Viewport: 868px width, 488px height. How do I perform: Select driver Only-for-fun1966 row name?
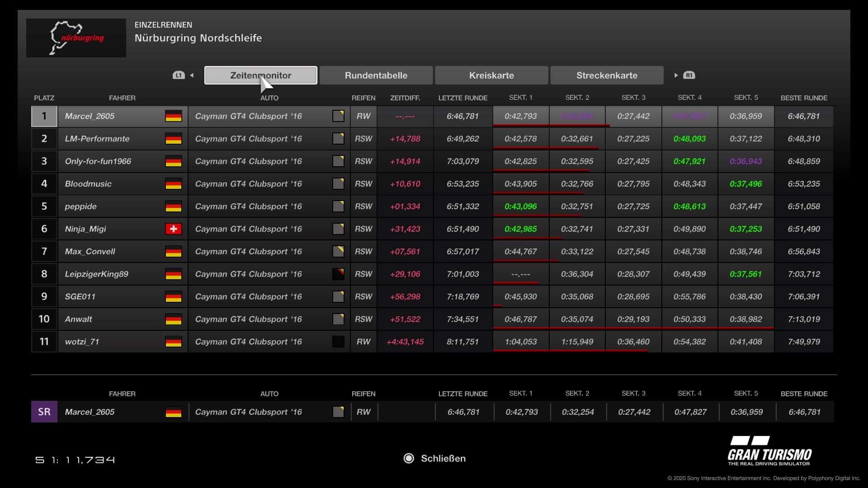[x=98, y=161]
